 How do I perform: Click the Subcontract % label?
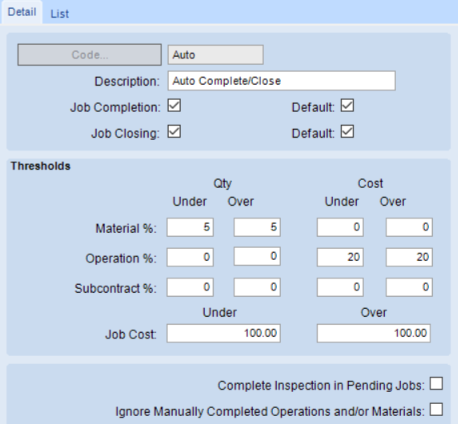coord(115,288)
